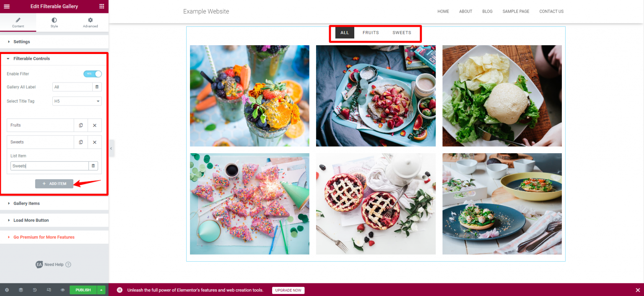
Task: Switch to the Style tab
Action: coord(54,23)
